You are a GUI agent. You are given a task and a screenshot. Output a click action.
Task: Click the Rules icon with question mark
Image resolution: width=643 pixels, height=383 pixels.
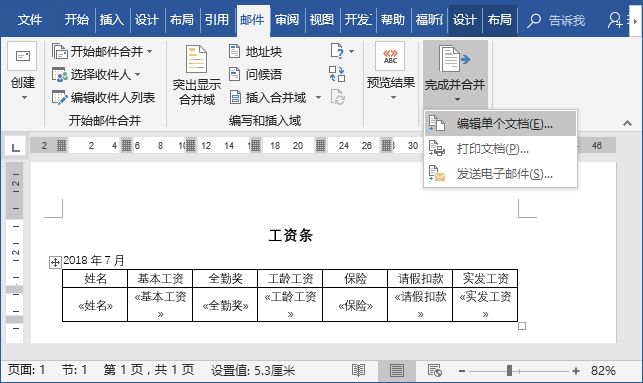click(337, 51)
